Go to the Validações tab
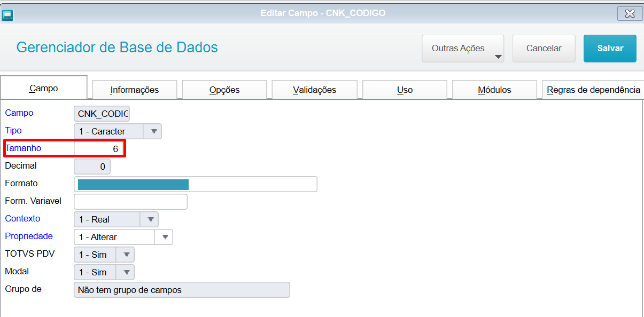The height and width of the screenshot is (317, 644). 315,90
